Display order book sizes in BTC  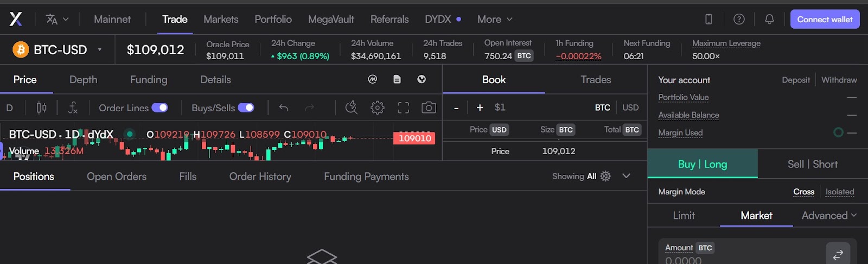(602, 108)
